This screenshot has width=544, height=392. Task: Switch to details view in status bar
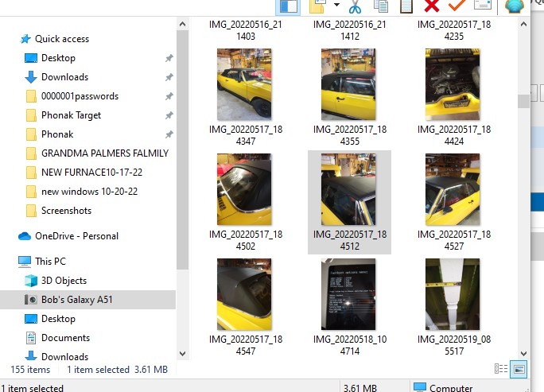[501, 369]
